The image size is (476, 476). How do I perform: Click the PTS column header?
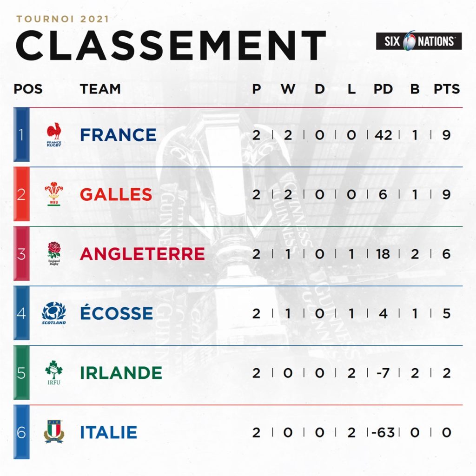click(x=446, y=89)
